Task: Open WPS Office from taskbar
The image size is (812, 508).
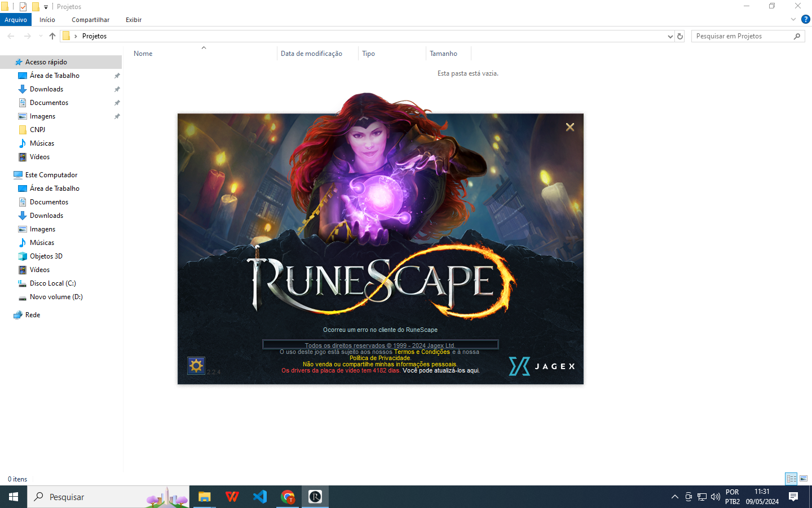Action: click(232, 497)
